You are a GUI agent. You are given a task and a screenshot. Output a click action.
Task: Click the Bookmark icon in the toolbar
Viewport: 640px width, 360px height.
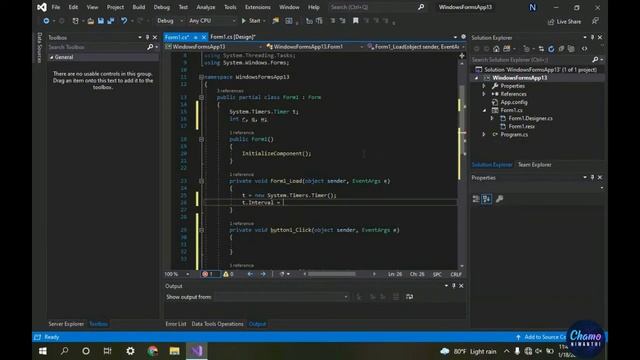tap(356, 21)
